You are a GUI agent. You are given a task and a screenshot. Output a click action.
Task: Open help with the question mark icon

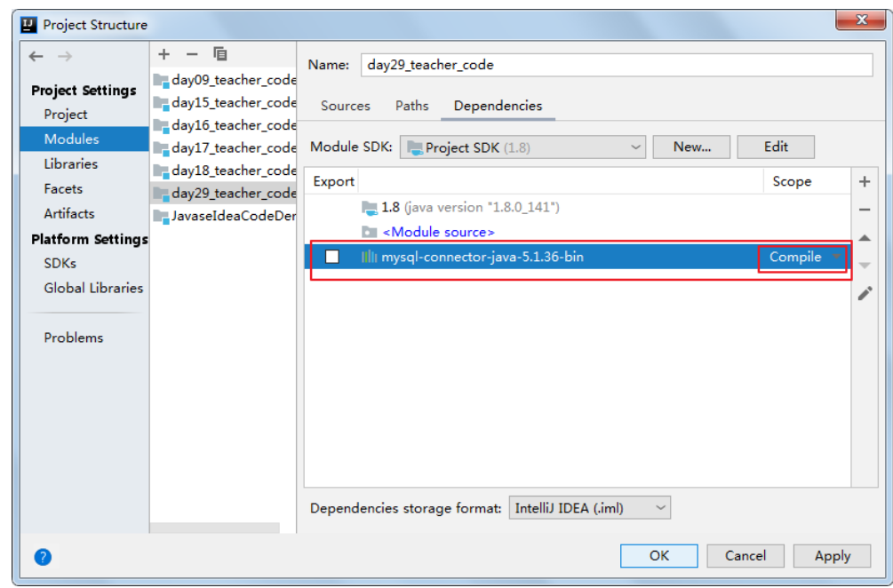tap(43, 557)
